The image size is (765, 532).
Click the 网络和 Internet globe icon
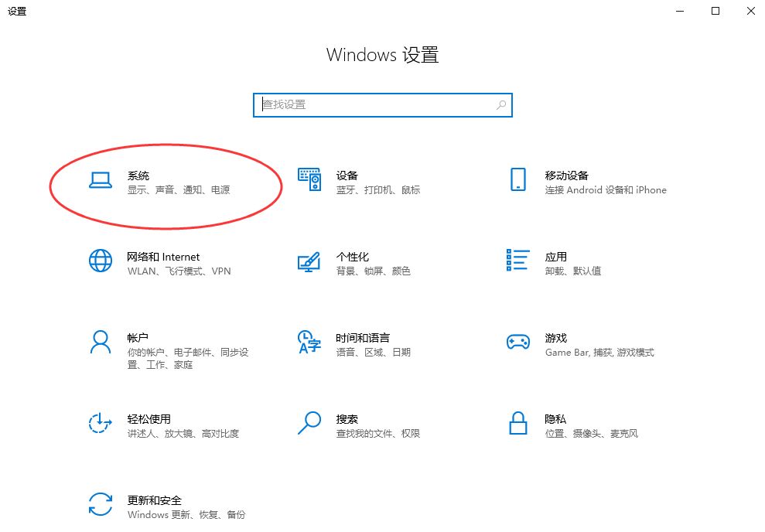tap(101, 261)
